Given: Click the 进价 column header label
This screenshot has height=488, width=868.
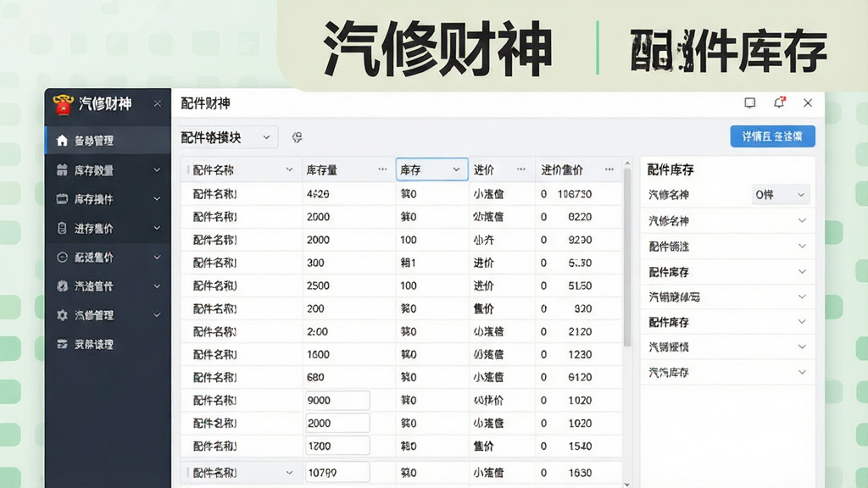Looking at the screenshot, I should pyautogui.click(x=484, y=169).
